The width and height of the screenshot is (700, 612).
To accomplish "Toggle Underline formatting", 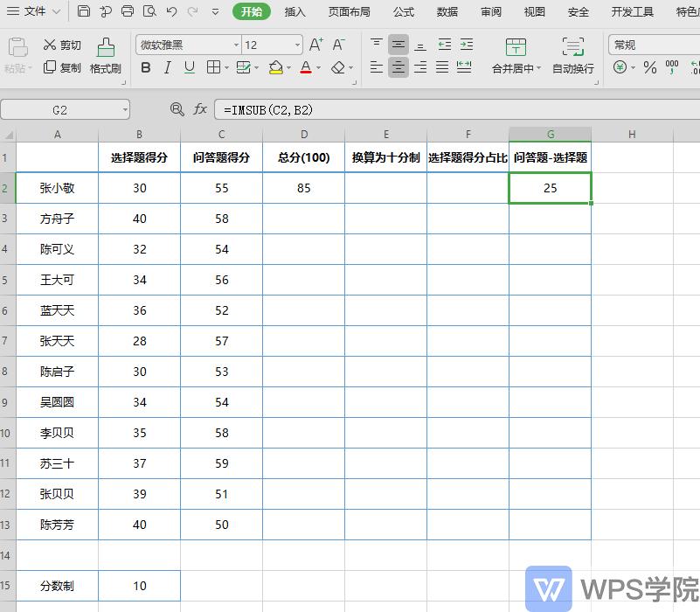I will coord(189,68).
